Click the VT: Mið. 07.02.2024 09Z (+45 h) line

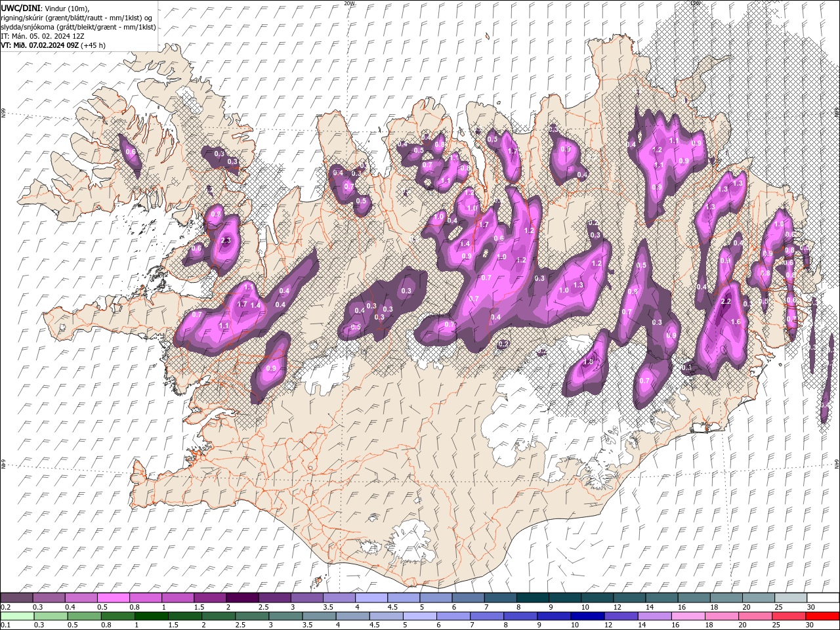click(x=52, y=45)
